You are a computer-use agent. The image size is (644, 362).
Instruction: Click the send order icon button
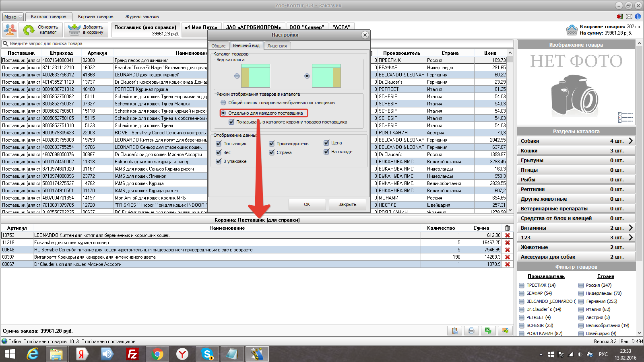[505, 331]
